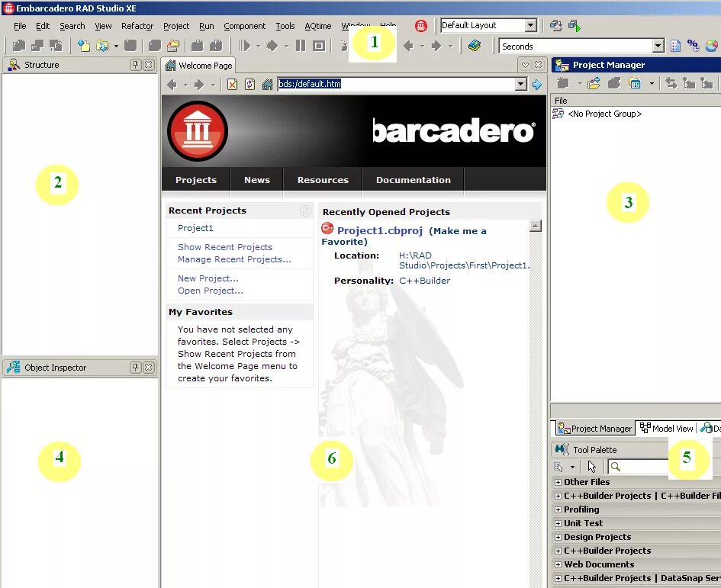Image resolution: width=721 pixels, height=588 pixels.
Task: Click the Add folder icon in Project Manager toolbar
Action: click(x=594, y=83)
